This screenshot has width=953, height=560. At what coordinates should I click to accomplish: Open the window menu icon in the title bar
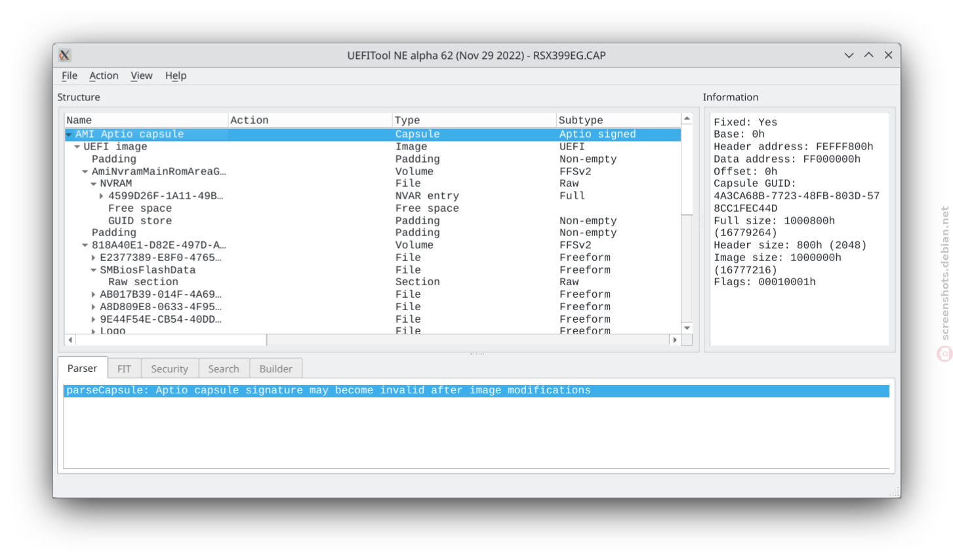64,55
